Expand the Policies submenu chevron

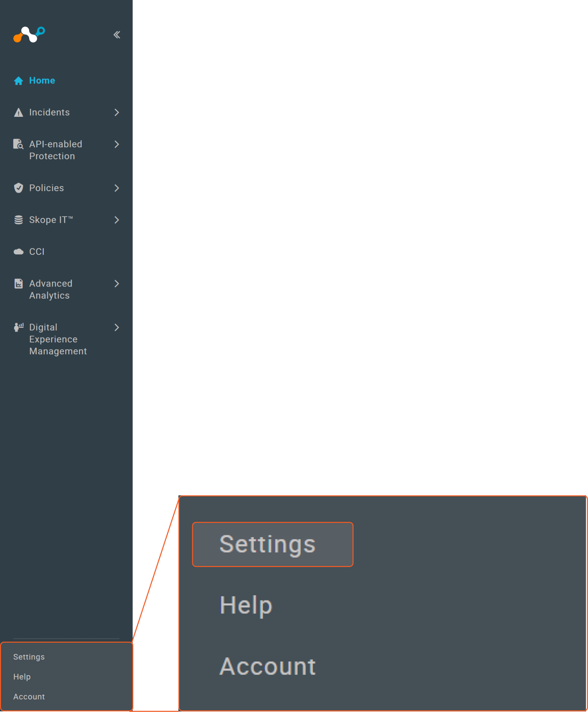click(117, 188)
